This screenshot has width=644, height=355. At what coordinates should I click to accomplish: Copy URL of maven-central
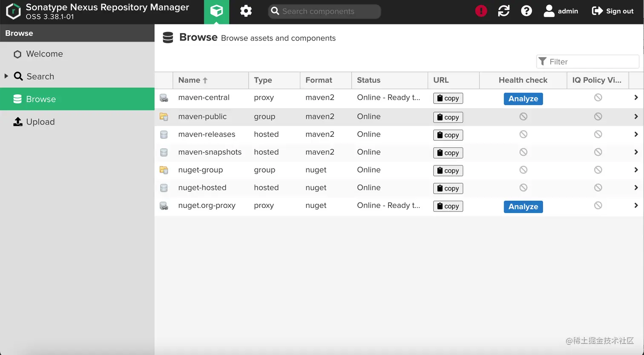pos(448,98)
